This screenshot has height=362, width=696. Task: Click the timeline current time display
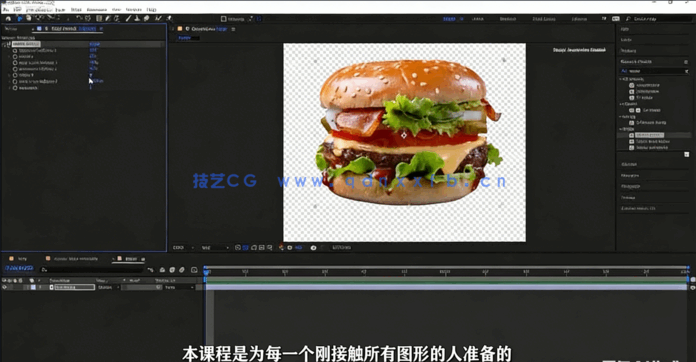click(x=19, y=268)
